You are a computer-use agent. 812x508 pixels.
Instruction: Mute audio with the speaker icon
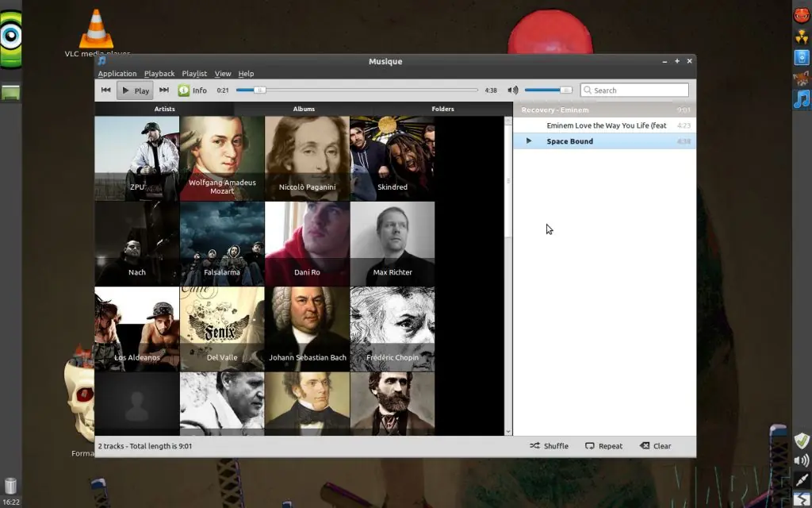point(513,90)
